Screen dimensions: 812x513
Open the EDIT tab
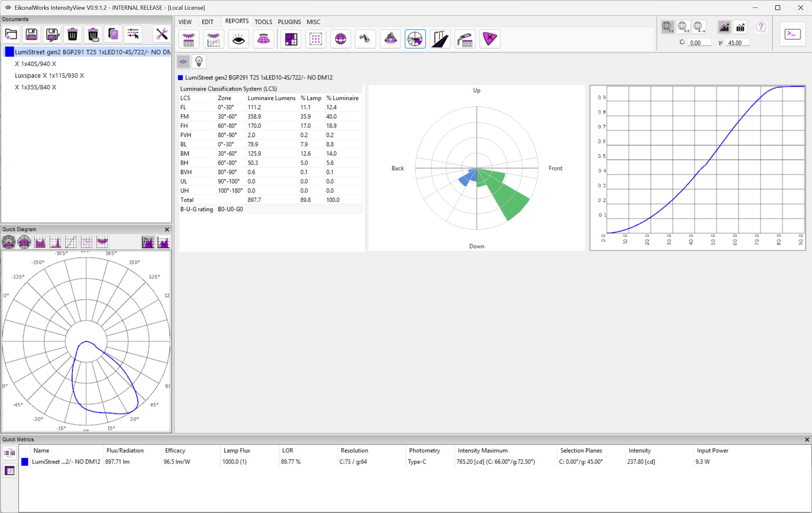(x=208, y=22)
